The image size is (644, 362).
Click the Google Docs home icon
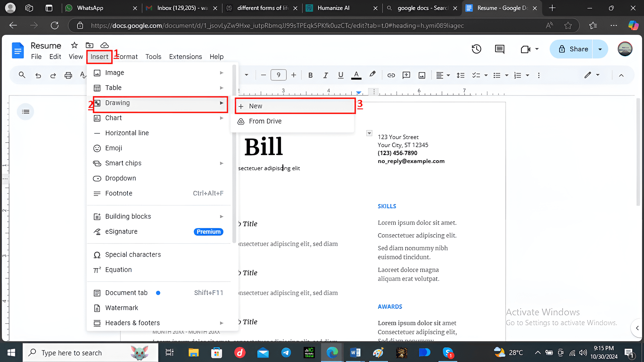(x=17, y=50)
